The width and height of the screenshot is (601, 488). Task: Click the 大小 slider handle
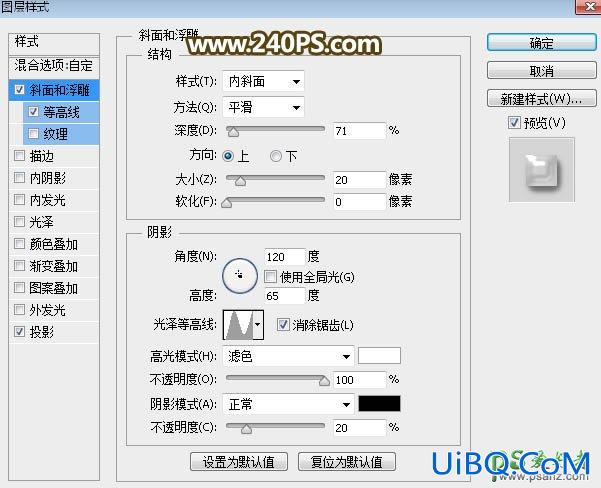(240, 181)
